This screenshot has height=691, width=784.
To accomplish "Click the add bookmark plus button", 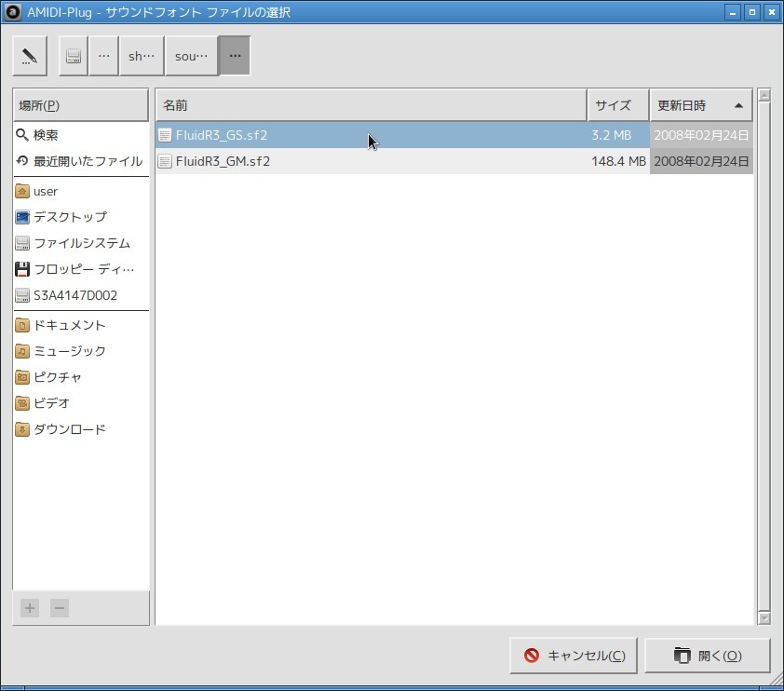I will tap(30, 608).
